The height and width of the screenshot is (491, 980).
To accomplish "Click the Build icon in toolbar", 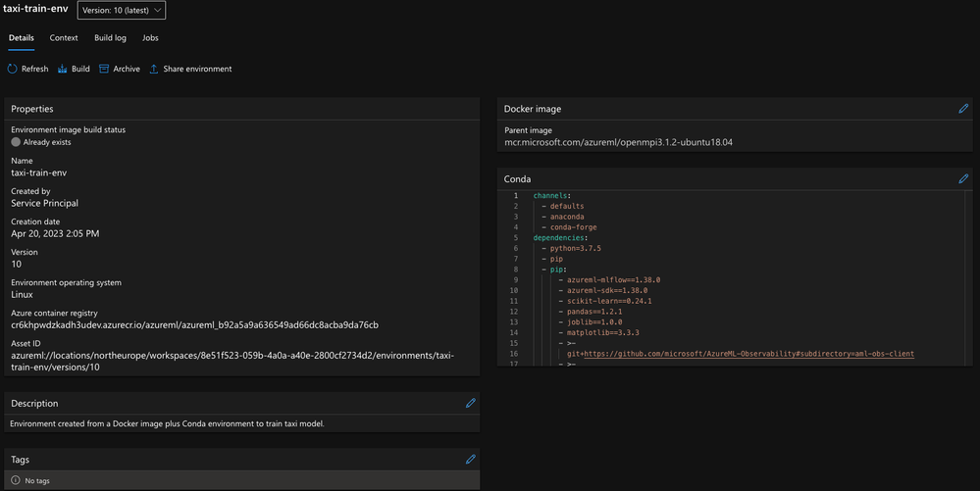I will (63, 69).
